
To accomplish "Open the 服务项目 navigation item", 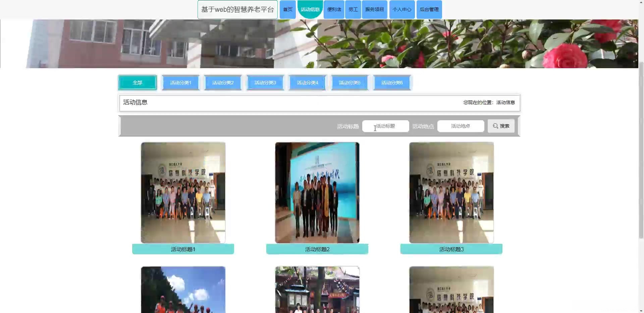I will click(x=374, y=9).
